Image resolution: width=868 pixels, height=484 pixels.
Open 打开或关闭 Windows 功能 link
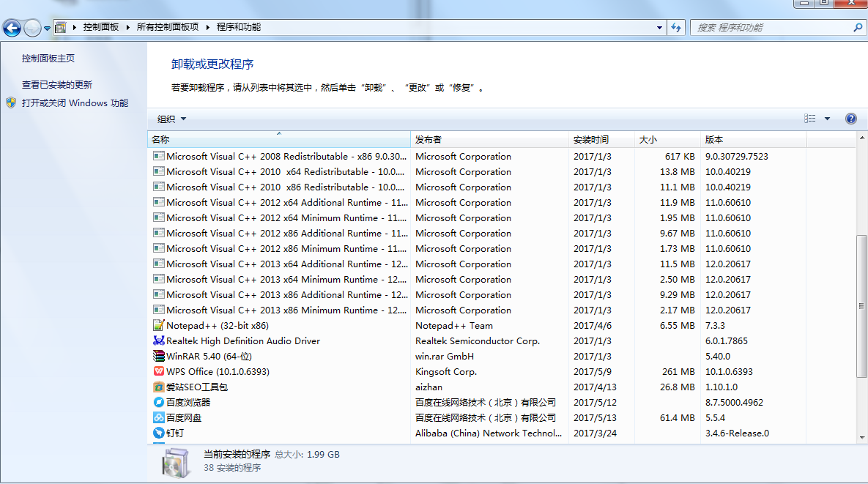coord(75,103)
